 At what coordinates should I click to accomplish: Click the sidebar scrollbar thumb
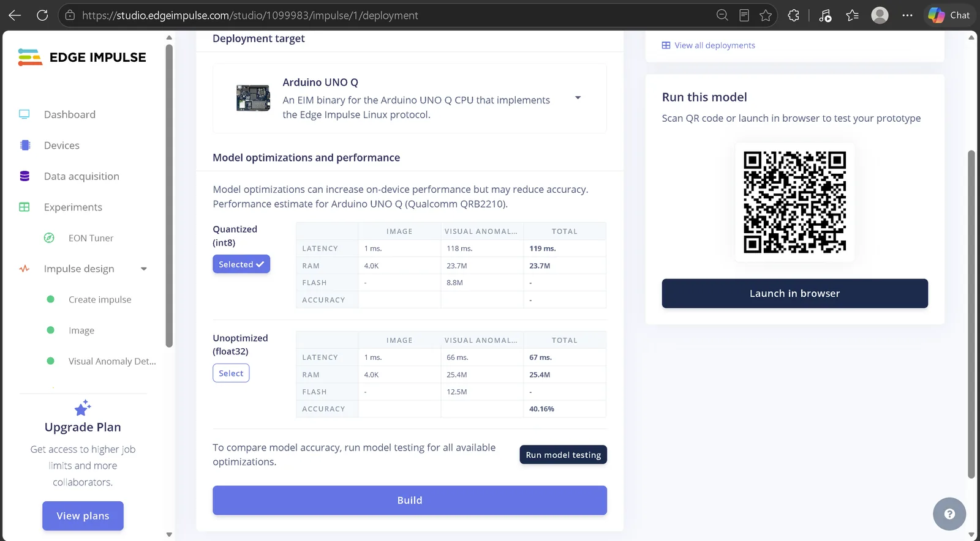169,195
